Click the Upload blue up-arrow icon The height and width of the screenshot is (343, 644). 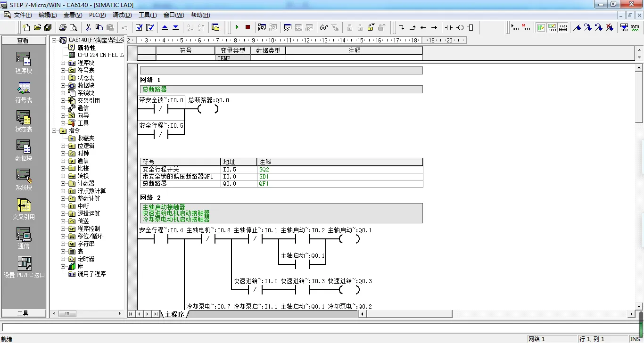click(x=165, y=27)
